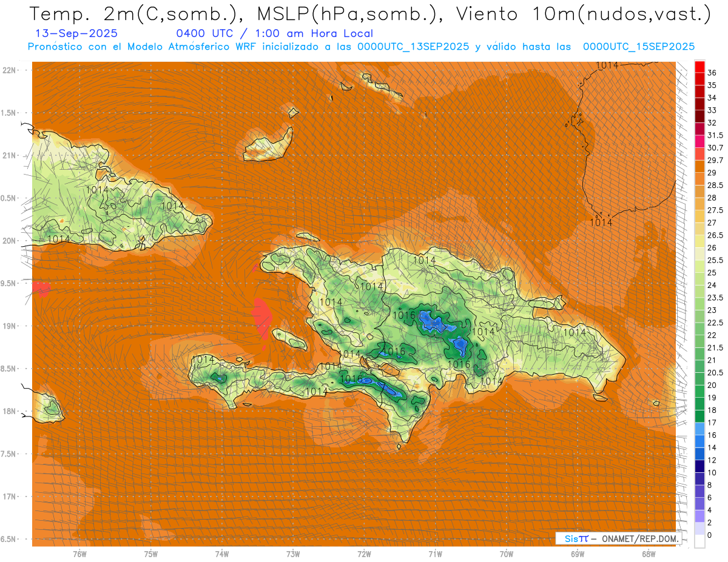The height and width of the screenshot is (562, 728).
Task: Click the '72W' longitude label
Action: [x=364, y=554]
